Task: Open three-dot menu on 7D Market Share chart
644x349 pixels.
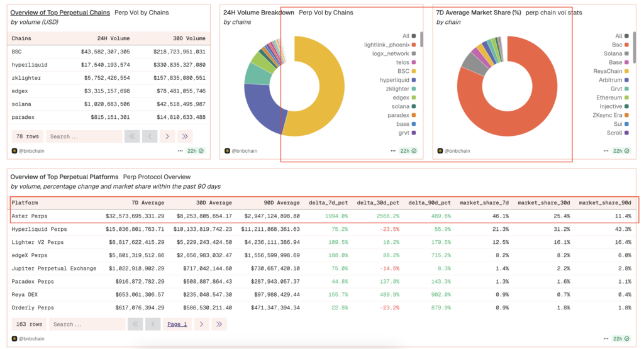Action: click(x=606, y=151)
